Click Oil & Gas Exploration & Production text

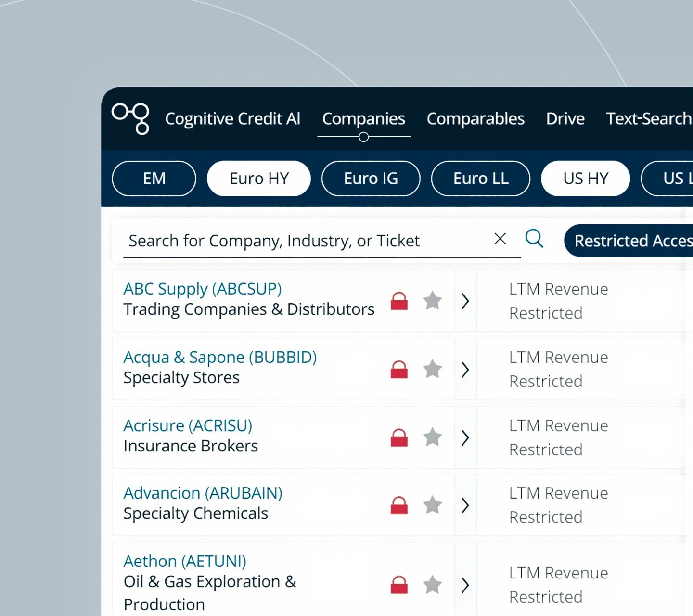tap(210, 593)
